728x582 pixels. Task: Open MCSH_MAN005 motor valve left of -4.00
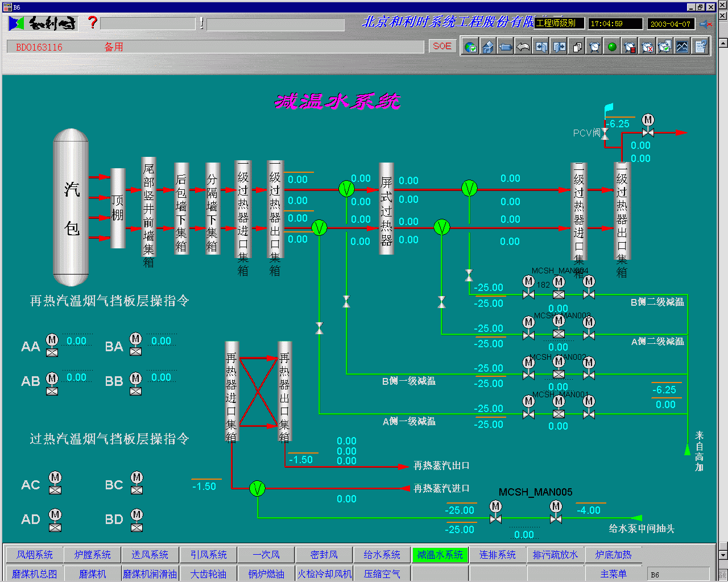(556, 512)
